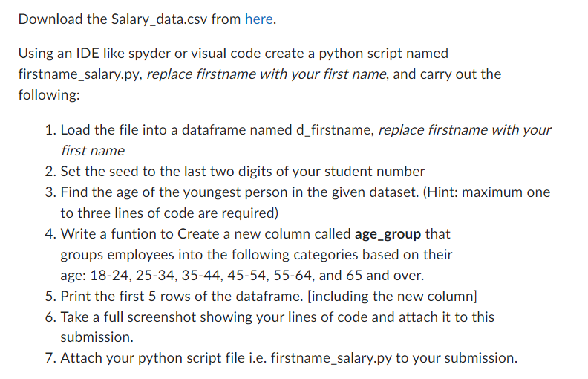This screenshot has width=588, height=379.
Task: Click italic "first name" on step one's second line
Action: pos(92,150)
